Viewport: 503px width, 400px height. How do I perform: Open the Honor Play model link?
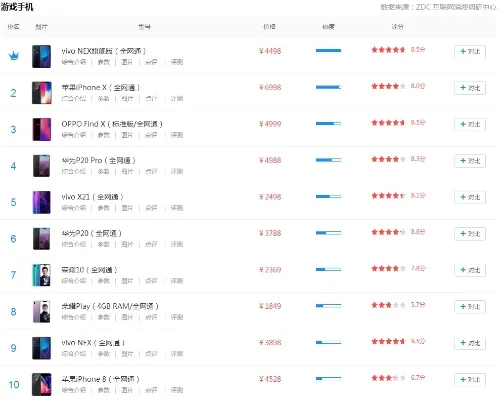(x=110, y=306)
